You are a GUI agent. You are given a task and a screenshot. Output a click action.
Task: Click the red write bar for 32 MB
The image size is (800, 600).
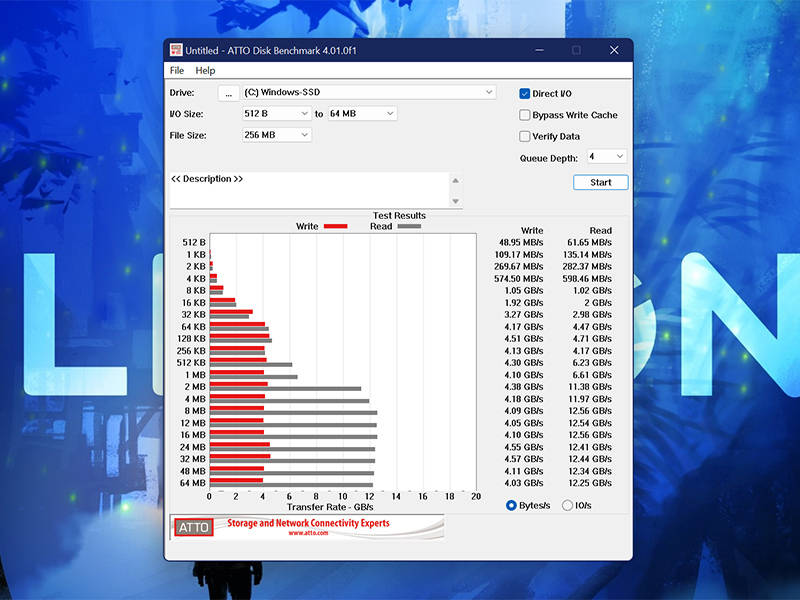pyautogui.click(x=240, y=456)
